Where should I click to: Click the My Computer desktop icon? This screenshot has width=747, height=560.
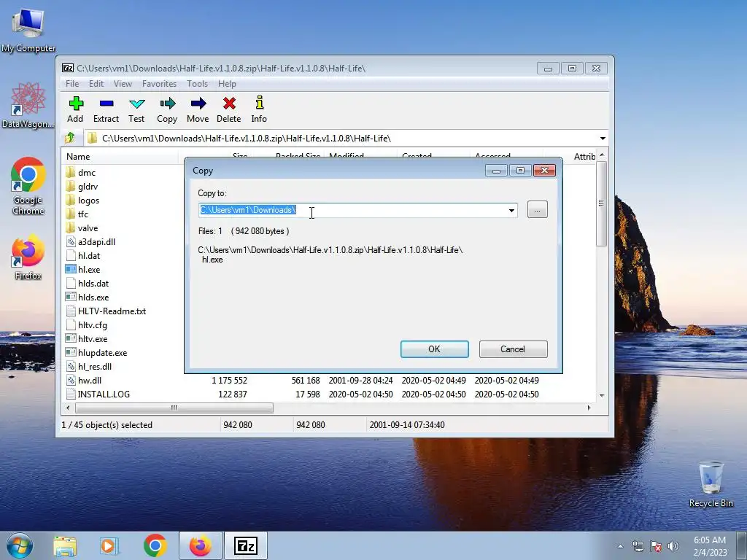(x=28, y=29)
